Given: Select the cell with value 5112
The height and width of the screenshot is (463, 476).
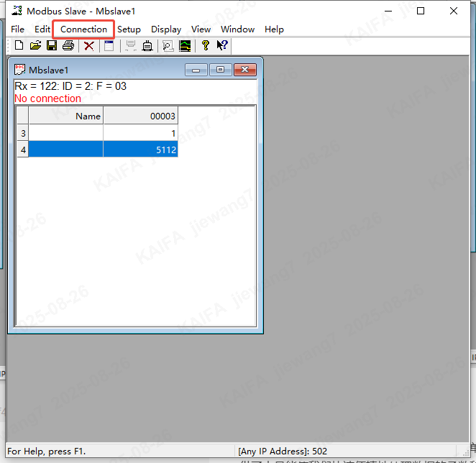Looking at the screenshot, I should pyautogui.click(x=140, y=149).
